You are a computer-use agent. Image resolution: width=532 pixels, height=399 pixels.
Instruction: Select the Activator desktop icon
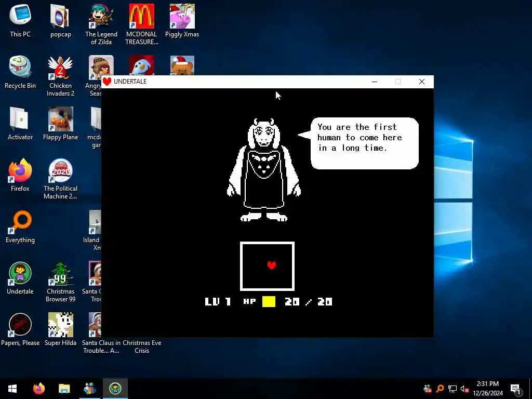tap(20, 124)
